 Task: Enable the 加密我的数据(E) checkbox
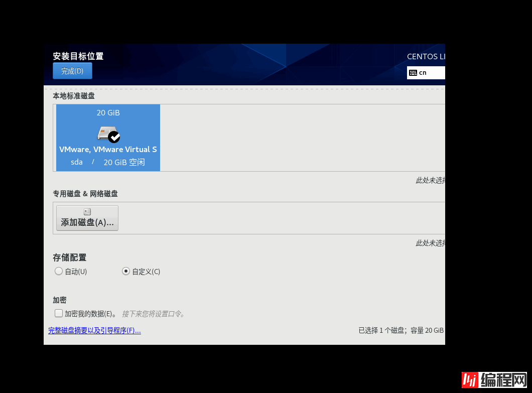[59, 314]
